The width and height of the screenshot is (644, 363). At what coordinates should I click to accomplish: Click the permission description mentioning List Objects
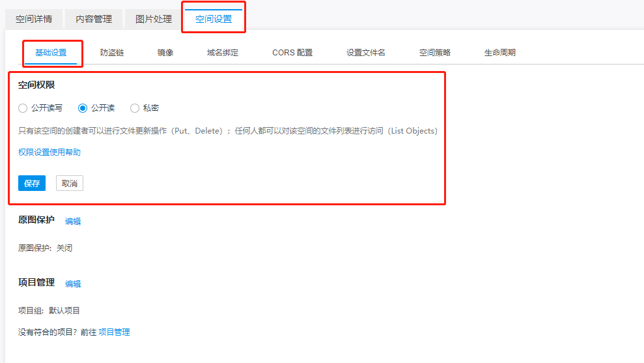(x=228, y=131)
